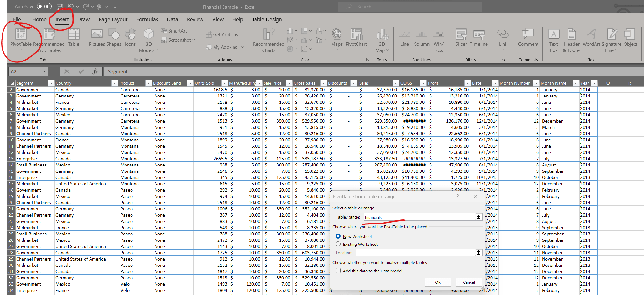This screenshot has width=644, height=295.
Task: Open the Segment column filter dropdown
Action: 51,83
